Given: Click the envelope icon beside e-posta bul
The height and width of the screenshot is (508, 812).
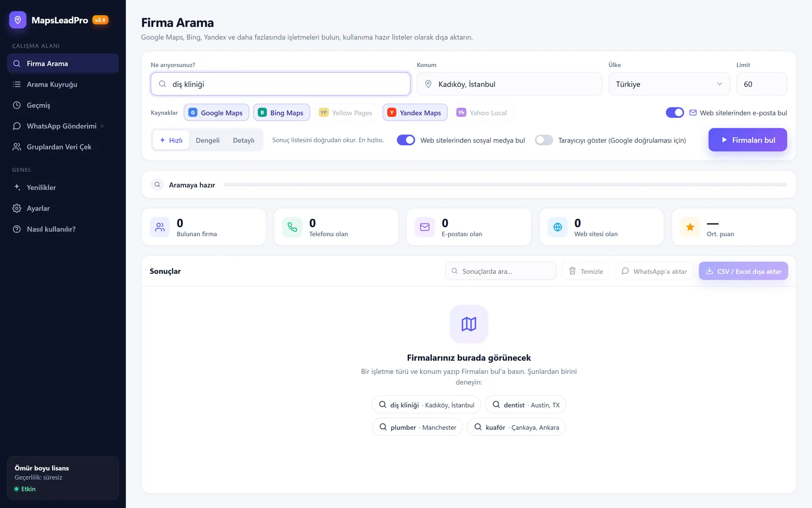Looking at the screenshot, I should (x=693, y=113).
